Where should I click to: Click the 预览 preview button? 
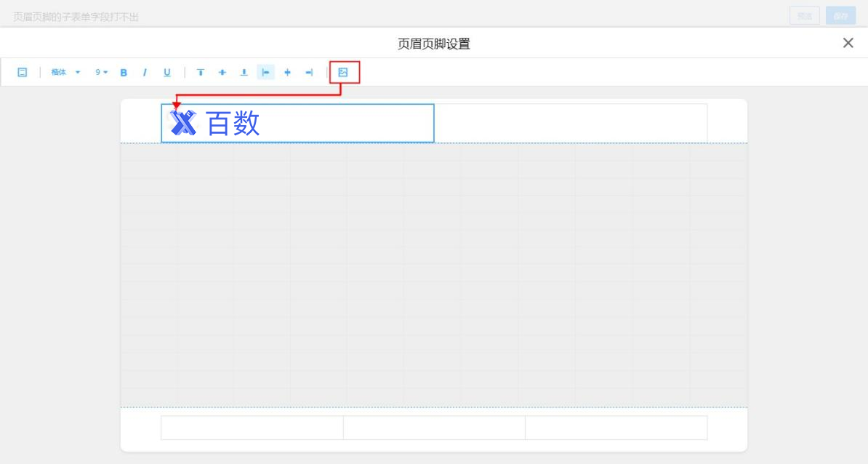click(804, 16)
